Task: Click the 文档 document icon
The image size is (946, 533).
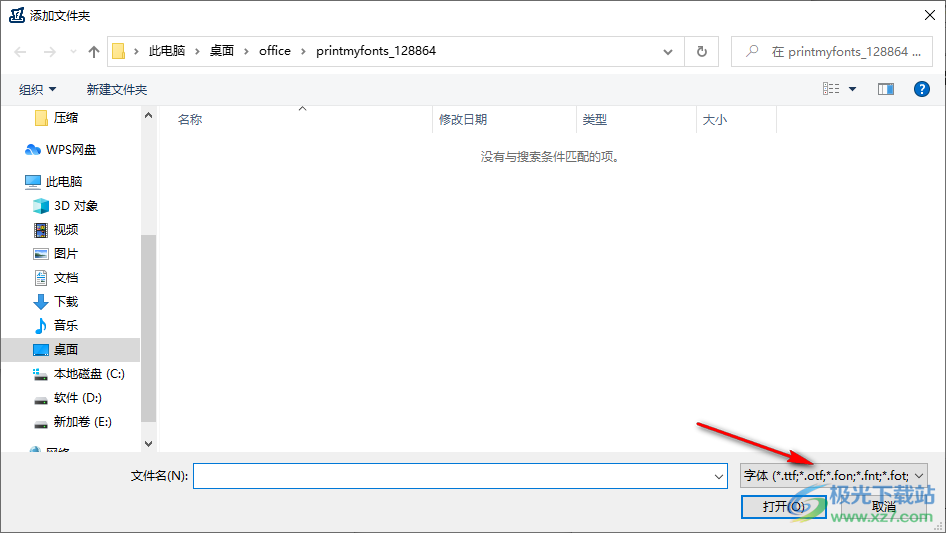Action: [40, 278]
